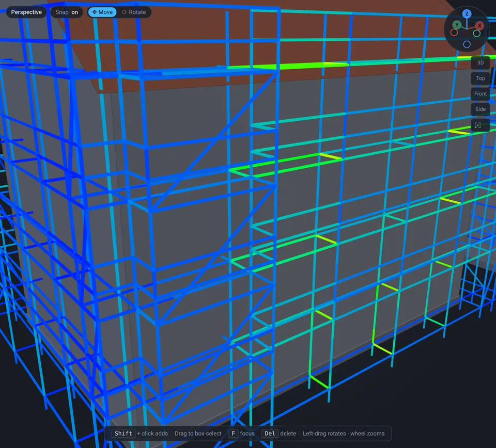Click the Shift key hint
496x448 pixels.
(123, 434)
